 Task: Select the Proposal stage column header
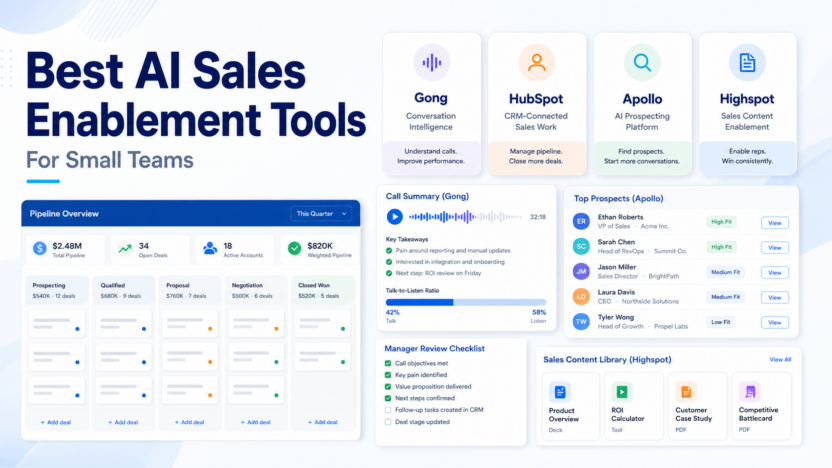(190, 290)
